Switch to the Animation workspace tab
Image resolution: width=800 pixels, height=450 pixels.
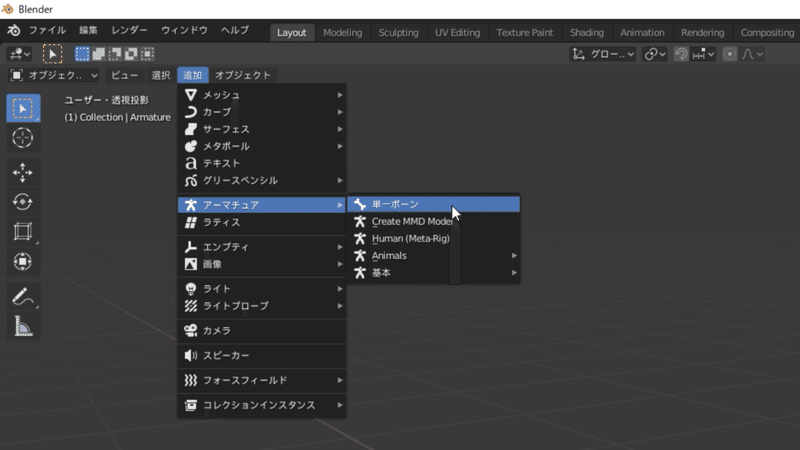pos(642,33)
